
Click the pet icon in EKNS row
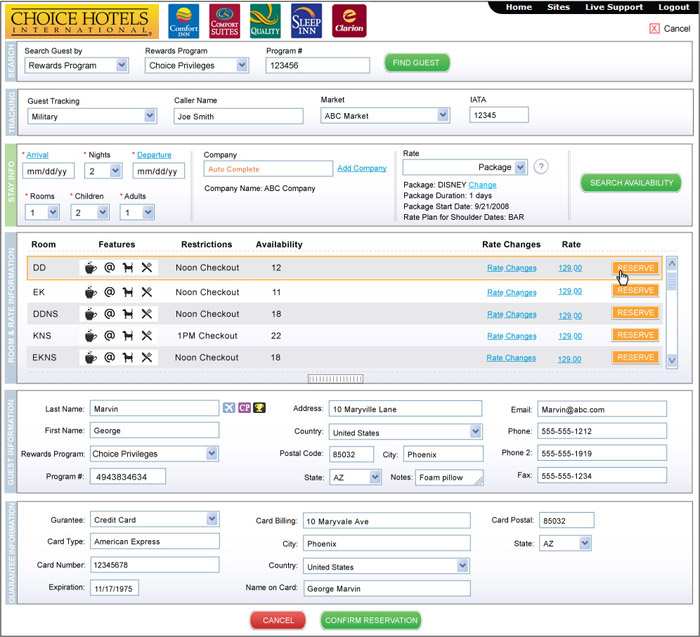coord(128,358)
